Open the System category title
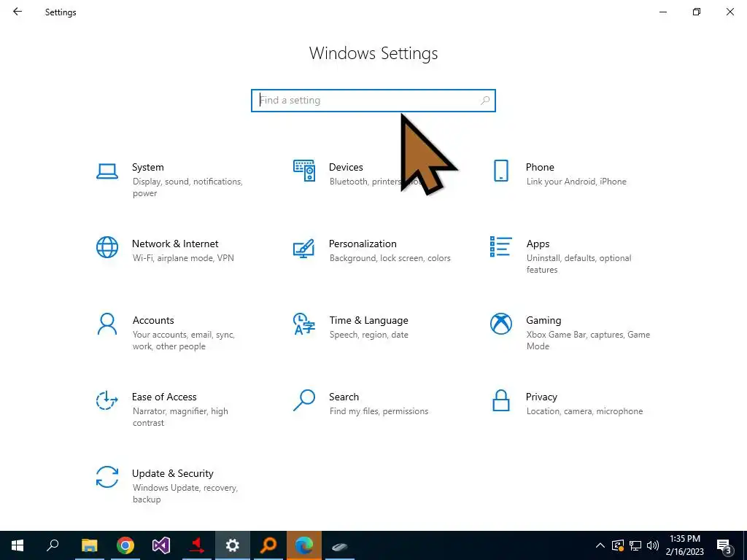This screenshot has height=560, width=747. click(147, 167)
